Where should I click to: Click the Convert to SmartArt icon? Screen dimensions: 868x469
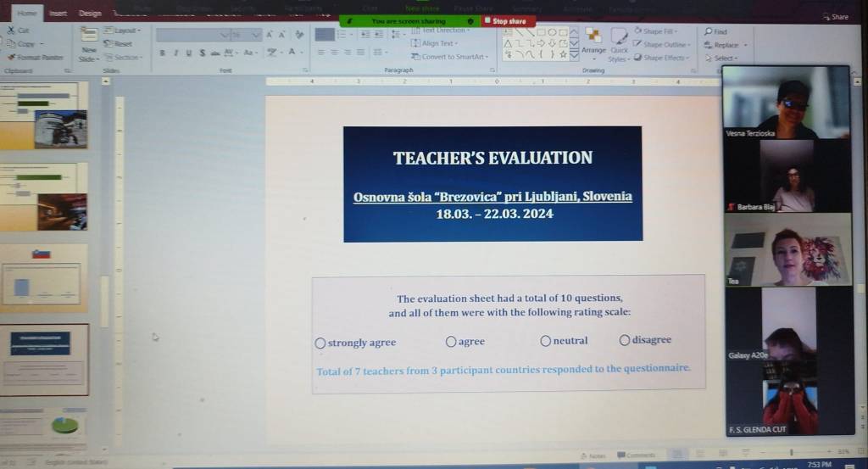tap(415, 57)
